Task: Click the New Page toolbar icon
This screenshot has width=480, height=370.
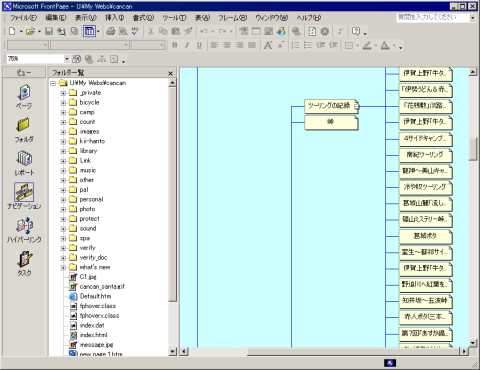Action: pos(12,31)
